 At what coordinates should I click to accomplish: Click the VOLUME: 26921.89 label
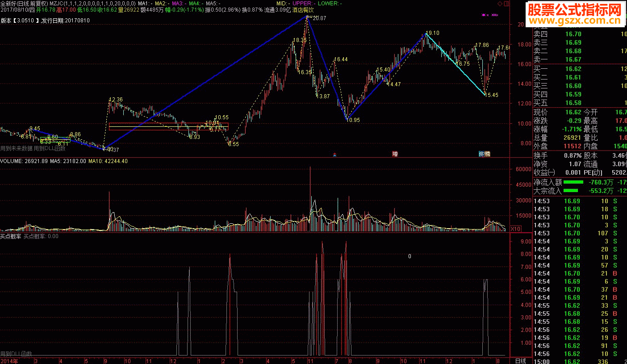(24, 161)
